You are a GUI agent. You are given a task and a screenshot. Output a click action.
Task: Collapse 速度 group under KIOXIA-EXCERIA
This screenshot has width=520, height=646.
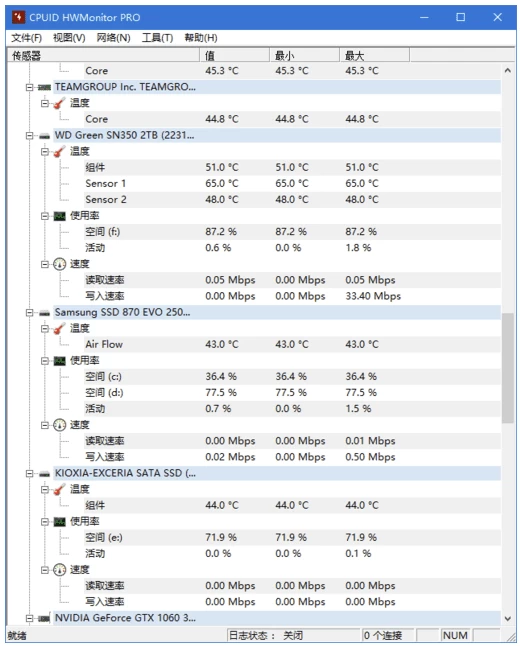tap(45, 570)
